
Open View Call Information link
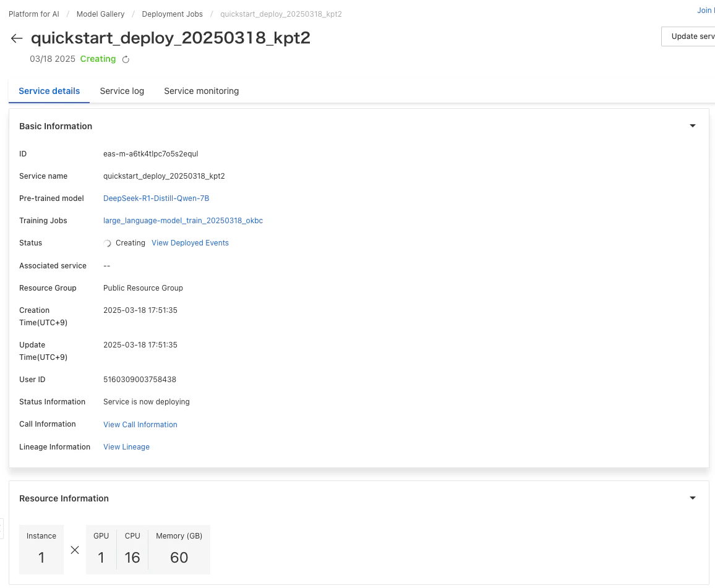pos(140,424)
